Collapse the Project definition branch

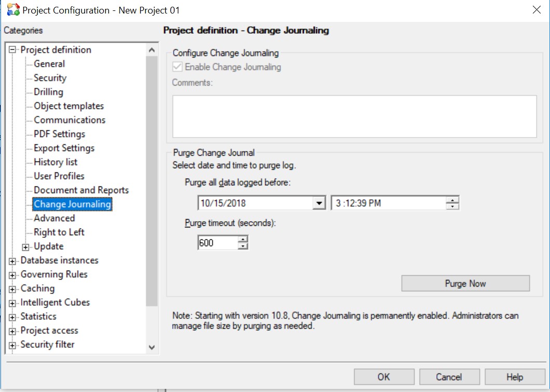coord(12,49)
